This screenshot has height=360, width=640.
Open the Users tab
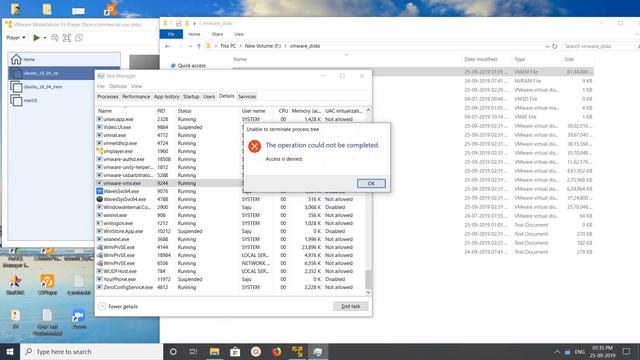209,97
